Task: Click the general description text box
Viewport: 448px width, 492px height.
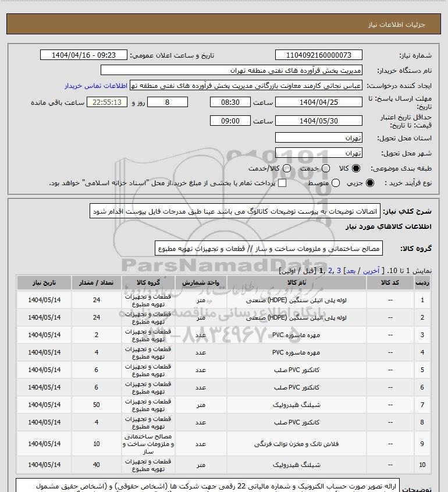Action: tap(235, 211)
